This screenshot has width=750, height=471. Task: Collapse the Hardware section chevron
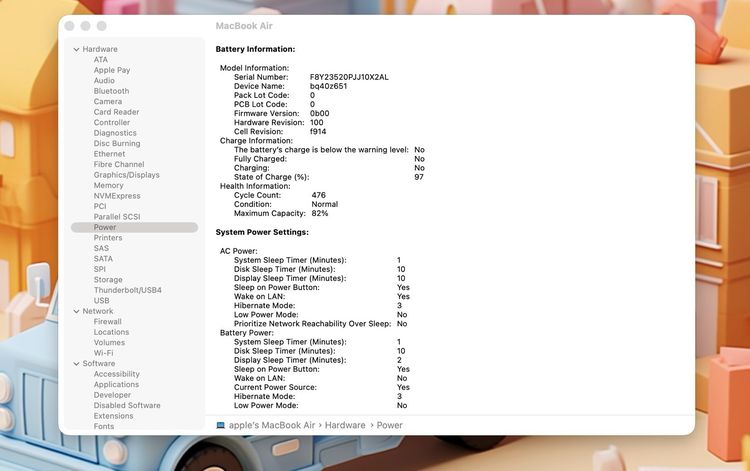[x=76, y=49]
